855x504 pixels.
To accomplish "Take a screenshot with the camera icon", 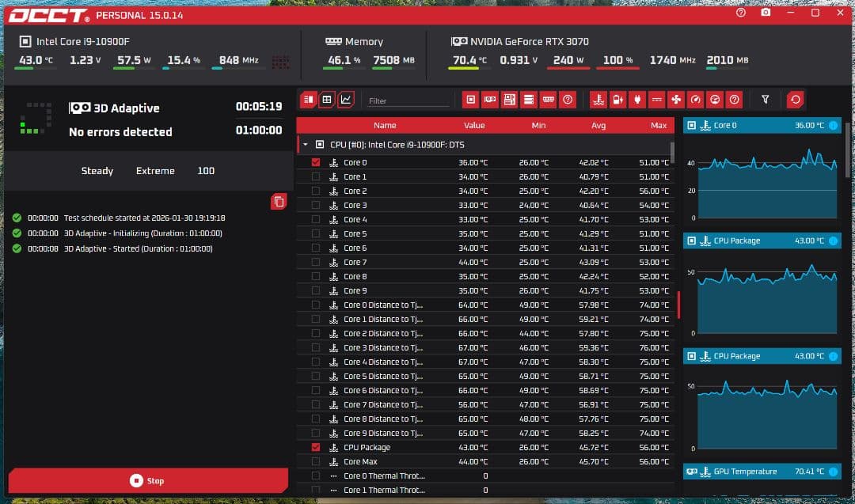I will pos(766,13).
